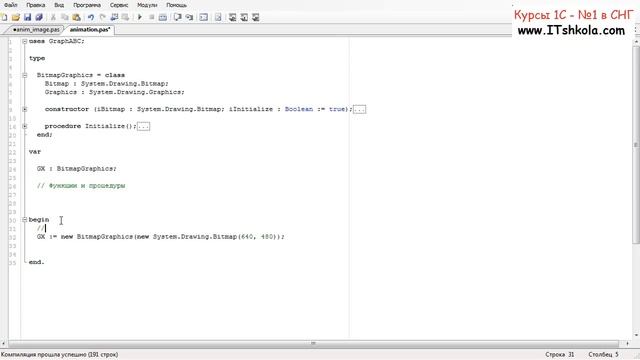Click the 'begin' keyword
The width and height of the screenshot is (640, 360).
(39, 220)
